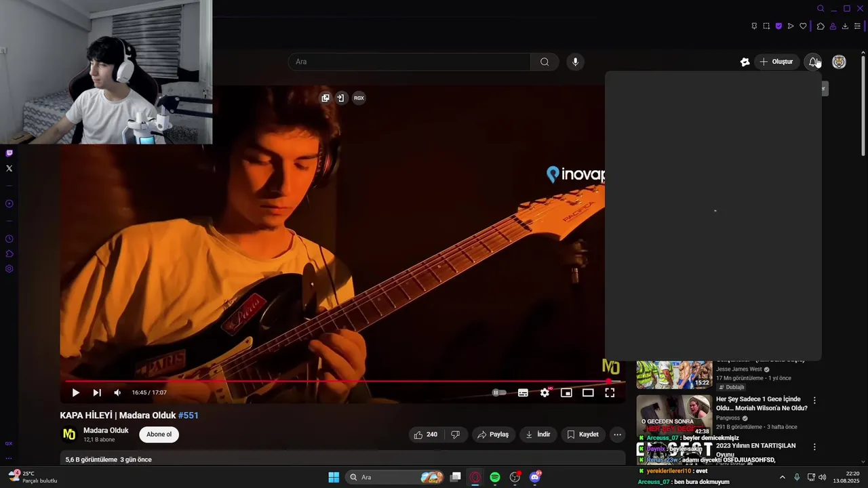Play the video
868x488 pixels.
(x=75, y=392)
